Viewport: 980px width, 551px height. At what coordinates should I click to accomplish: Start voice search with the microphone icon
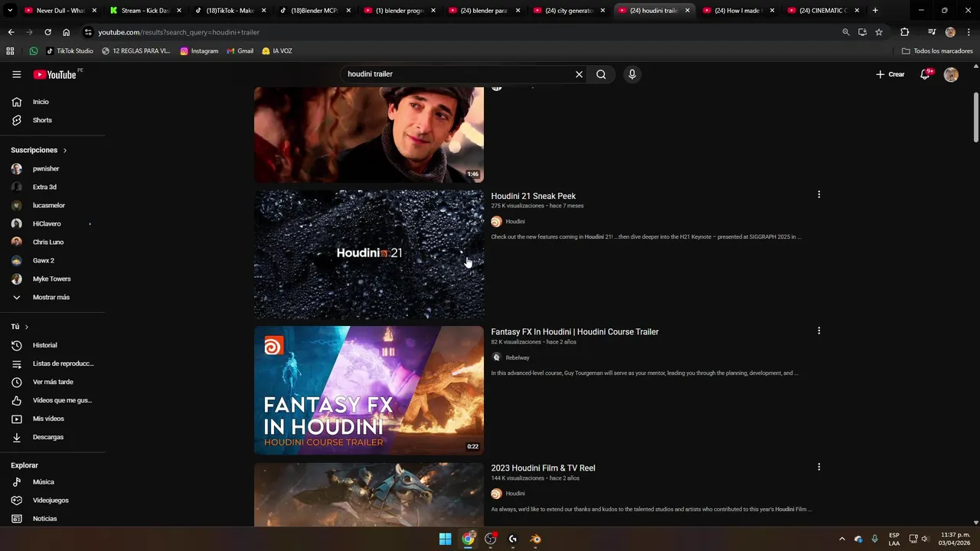632,74
